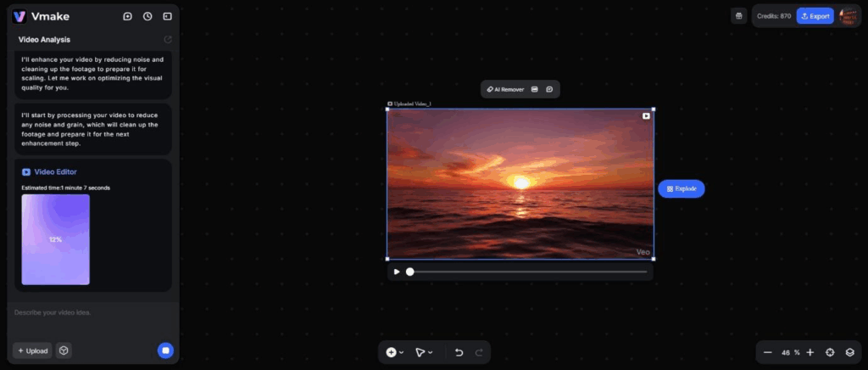Image resolution: width=868 pixels, height=370 pixels.
Task: Click top-left resize handle of video
Action: pyautogui.click(x=387, y=109)
